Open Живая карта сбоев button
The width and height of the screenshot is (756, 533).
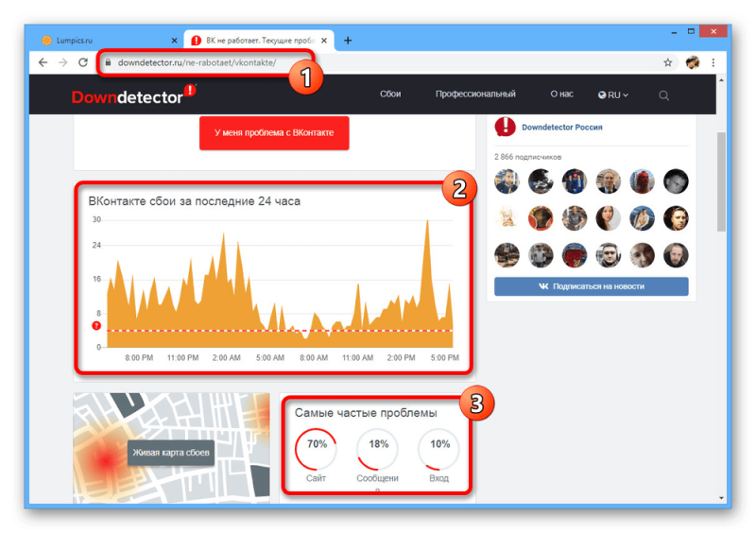[x=171, y=453]
